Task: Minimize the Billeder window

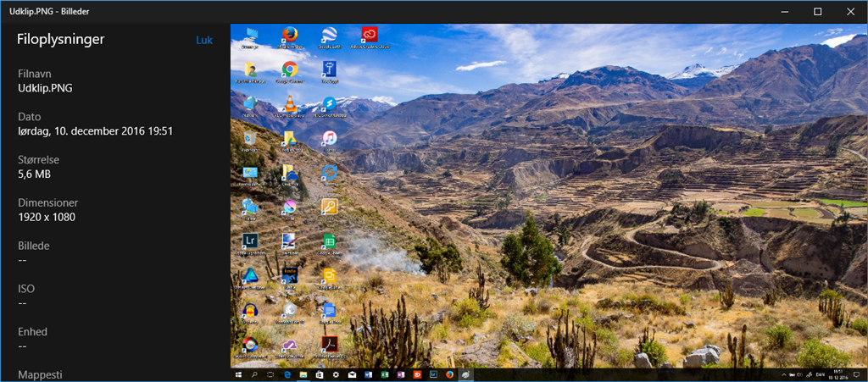Action: pyautogui.click(x=784, y=12)
